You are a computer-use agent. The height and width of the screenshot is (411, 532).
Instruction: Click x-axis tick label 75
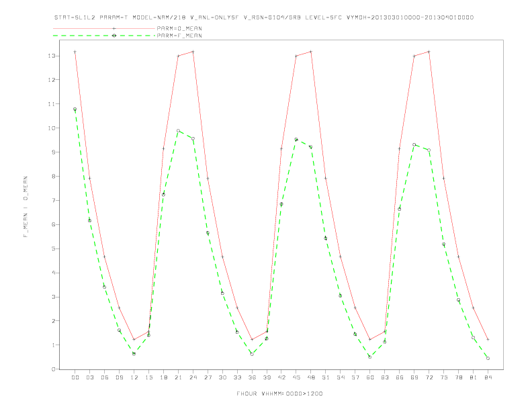(x=444, y=377)
